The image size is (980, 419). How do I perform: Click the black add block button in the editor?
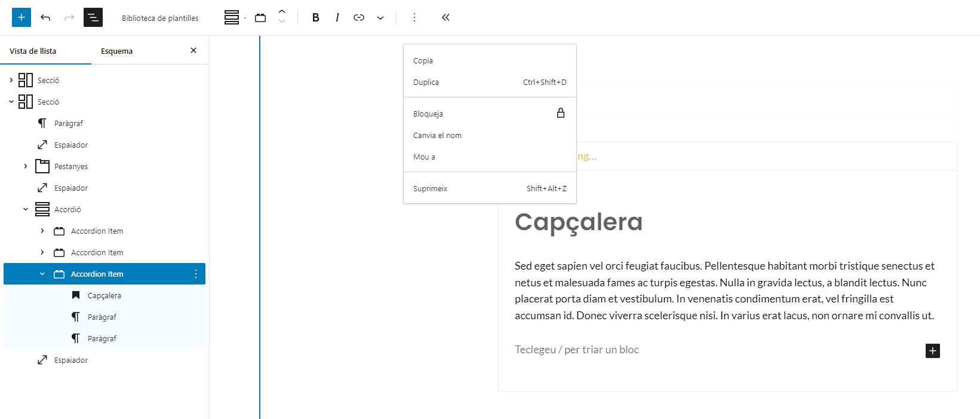coord(932,351)
